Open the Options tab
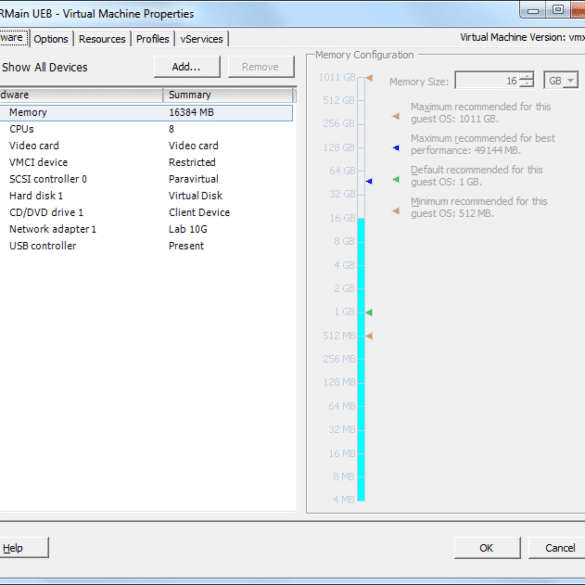 click(x=51, y=39)
